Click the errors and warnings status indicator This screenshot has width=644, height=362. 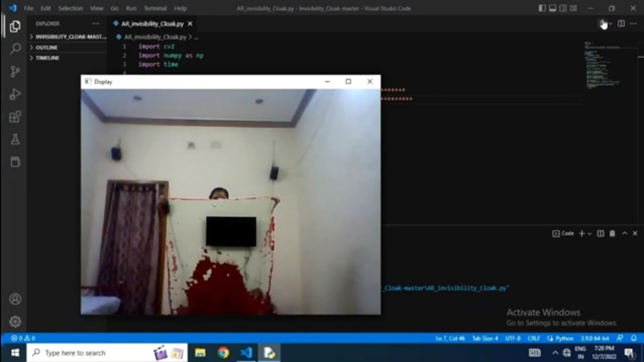[x=23, y=338]
